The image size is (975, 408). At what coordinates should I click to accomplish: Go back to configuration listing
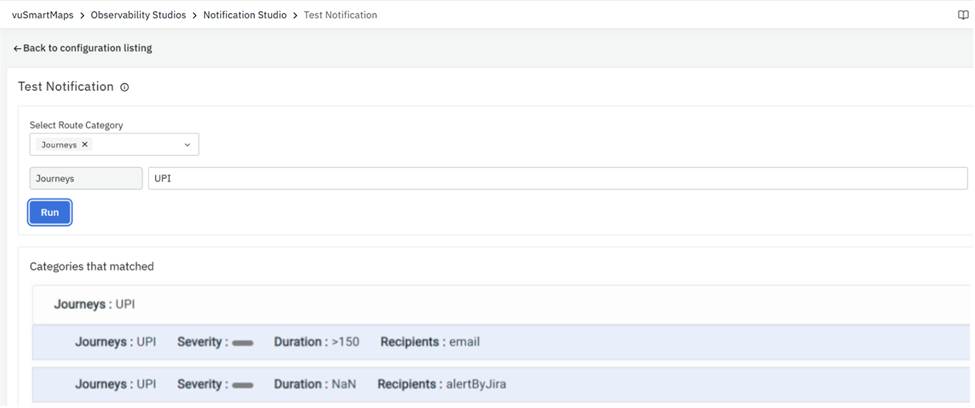(82, 48)
